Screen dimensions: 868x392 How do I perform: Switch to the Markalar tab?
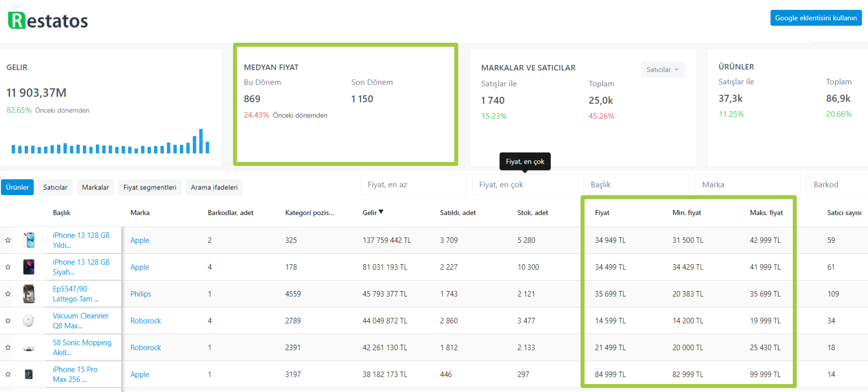click(x=95, y=187)
